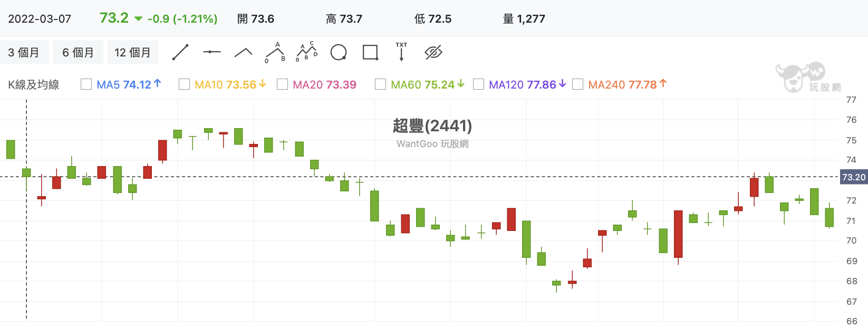Click the volume 量 1,277
Viewport: 868px width, 329px height.
point(524,19)
